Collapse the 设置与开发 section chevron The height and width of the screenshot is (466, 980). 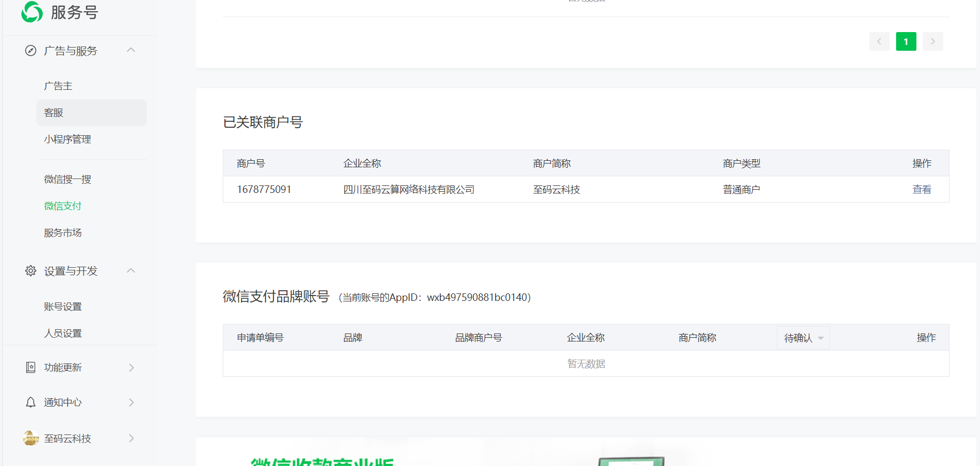(x=131, y=271)
